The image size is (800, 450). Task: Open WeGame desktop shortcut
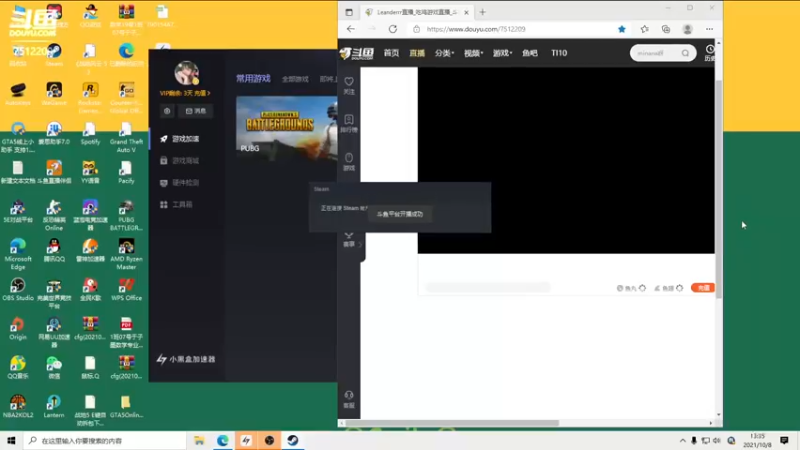coord(54,94)
